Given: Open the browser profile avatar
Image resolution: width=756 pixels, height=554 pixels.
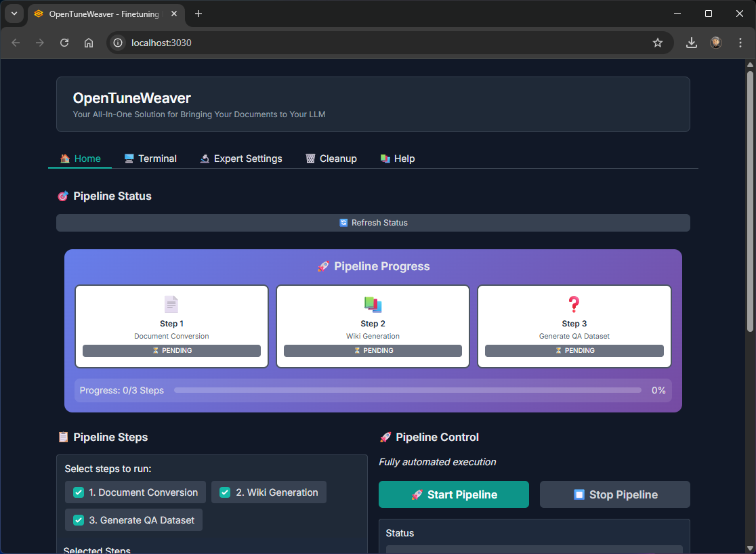Looking at the screenshot, I should pyautogui.click(x=716, y=43).
